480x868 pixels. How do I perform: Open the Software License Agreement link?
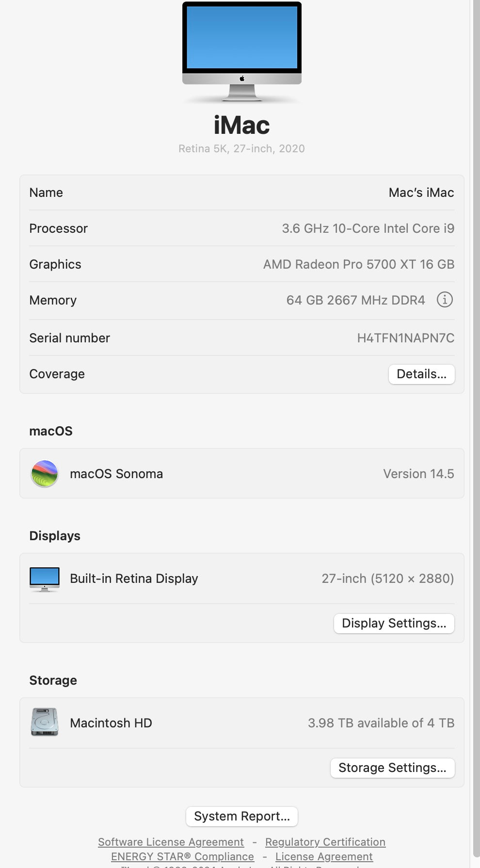tap(171, 842)
